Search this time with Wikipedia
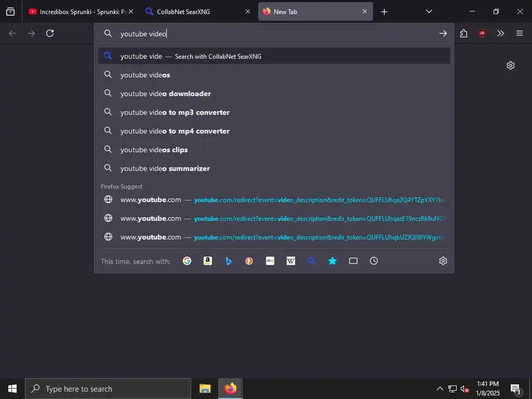 tap(291, 261)
